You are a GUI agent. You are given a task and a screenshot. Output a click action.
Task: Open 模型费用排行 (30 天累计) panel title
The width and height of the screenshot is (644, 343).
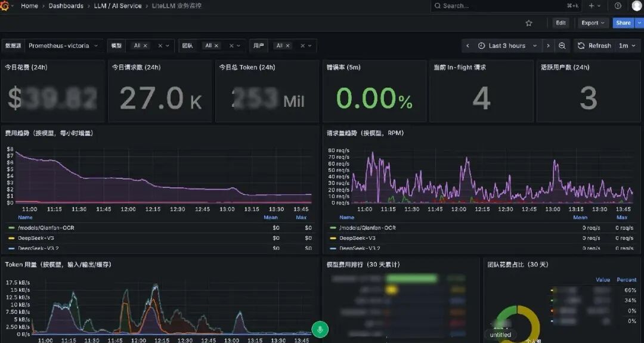(363, 264)
